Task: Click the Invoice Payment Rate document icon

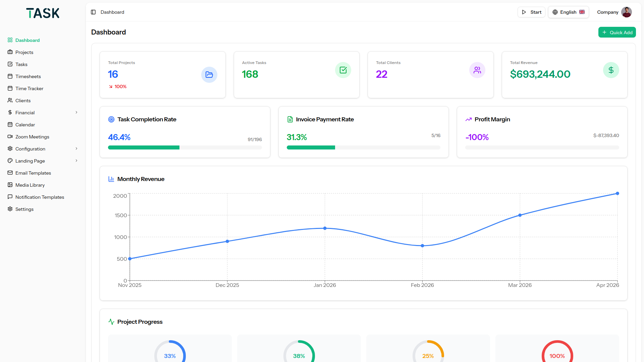Action: tap(290, 119)
